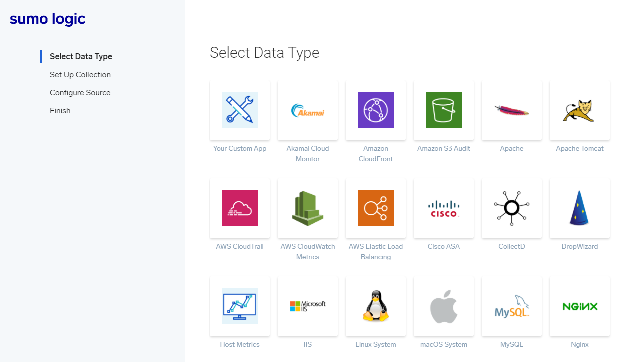
Task: Click the 'AWS Elastic Load Balancing' label
Action: pyautogui.click(x=376, y=252)
